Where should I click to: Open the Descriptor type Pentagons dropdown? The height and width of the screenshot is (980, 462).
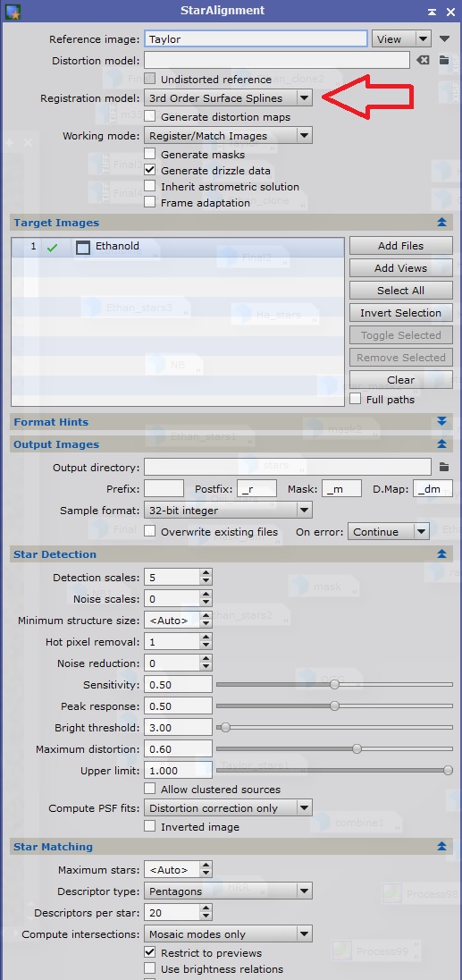click(228, 891)
